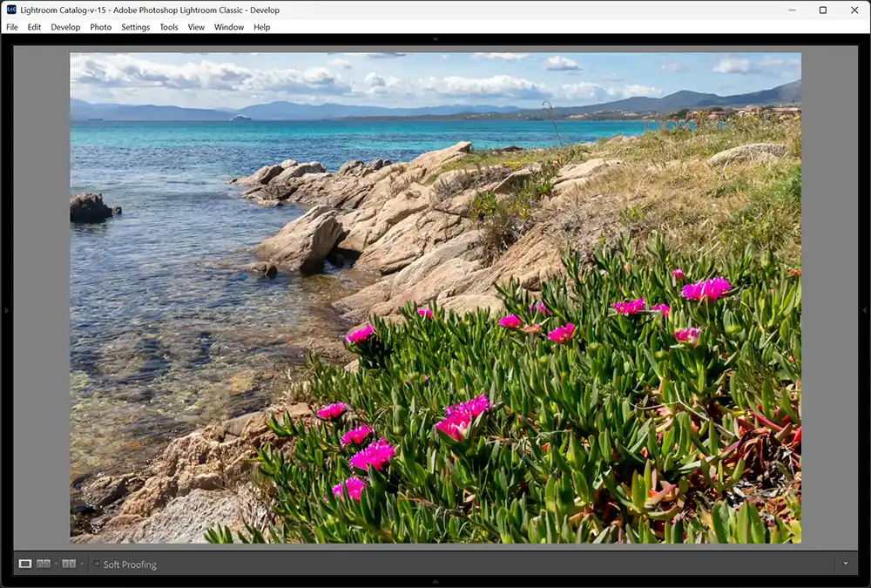This screenshot has height=588, width=871.
Task: Open the toolbar content chooser arrow on the right
Action: point(844,563)
